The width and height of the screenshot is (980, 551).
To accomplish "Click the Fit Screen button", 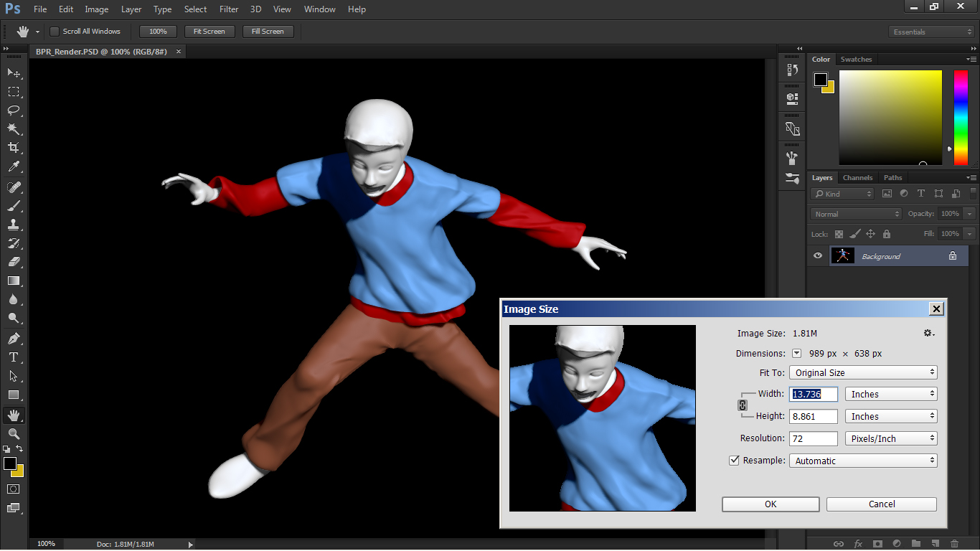I will click(209, 31).
